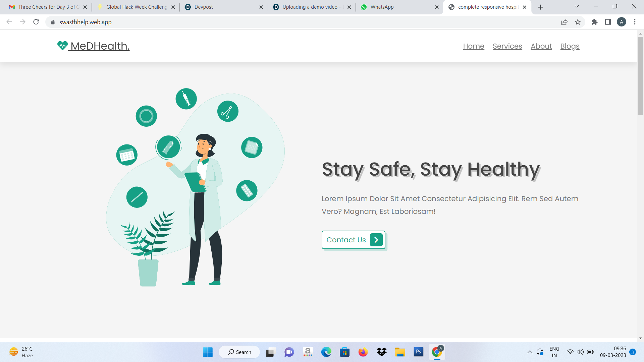Bookmark this page with star icon
The height and width of the screenshot is (362, 644).
tap(578, 22)
